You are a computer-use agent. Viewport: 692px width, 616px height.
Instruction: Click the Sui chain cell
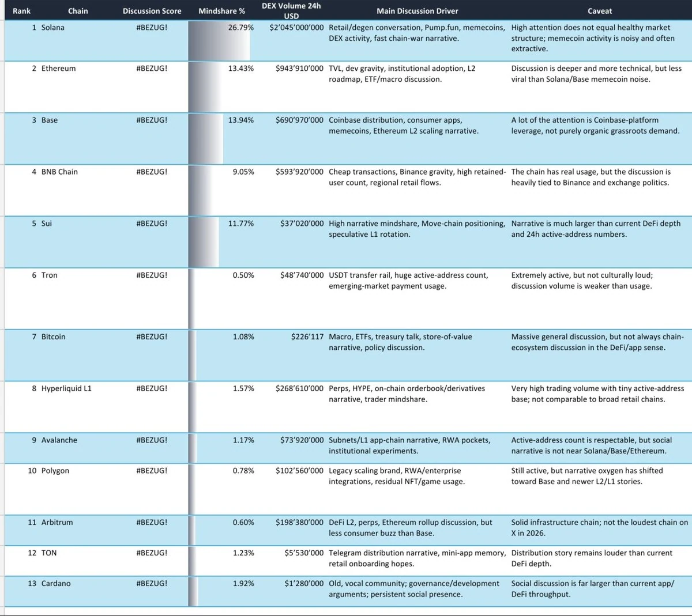click(47, 224)
